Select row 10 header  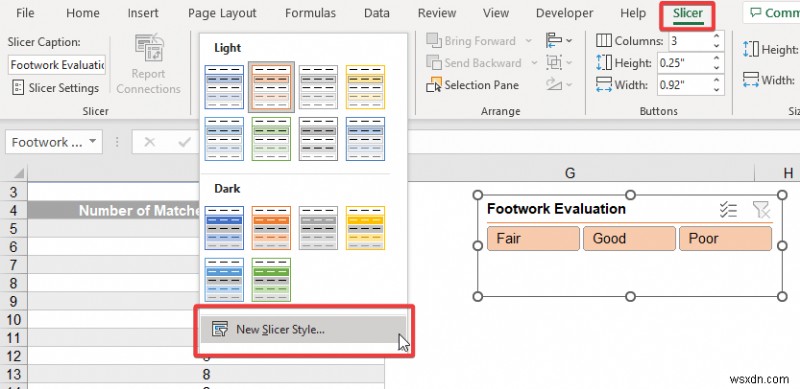click(x=13, y=320)
